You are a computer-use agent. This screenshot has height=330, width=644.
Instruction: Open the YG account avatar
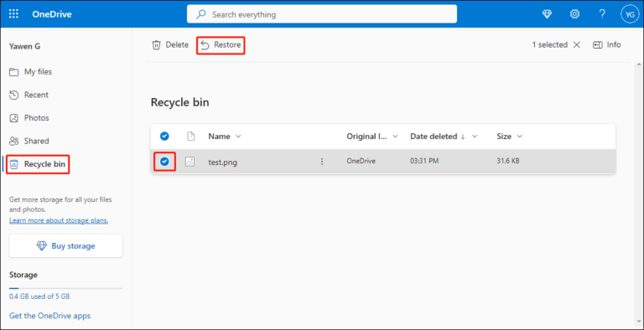pyautogui.click(x=630, y=14)
